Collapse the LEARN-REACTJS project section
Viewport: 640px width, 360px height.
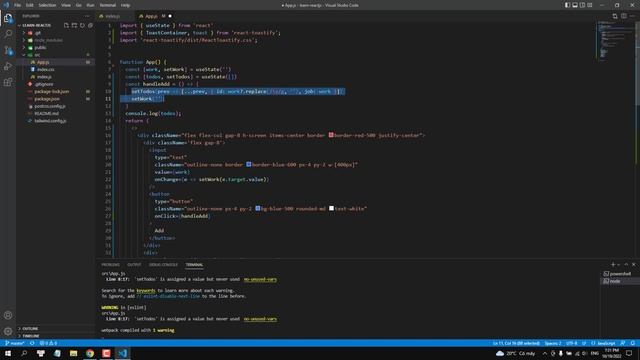click(36, 25)
